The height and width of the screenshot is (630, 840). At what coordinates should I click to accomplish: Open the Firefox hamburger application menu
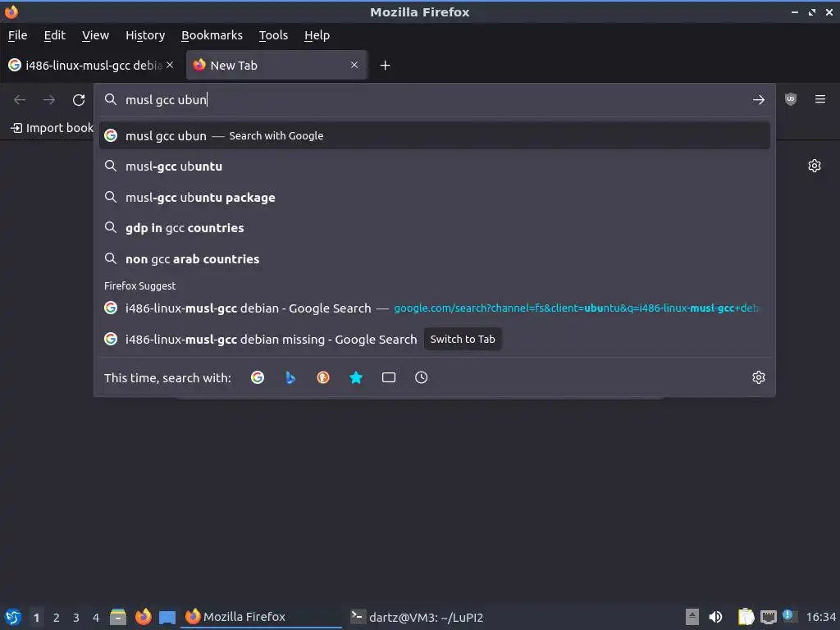819,99
